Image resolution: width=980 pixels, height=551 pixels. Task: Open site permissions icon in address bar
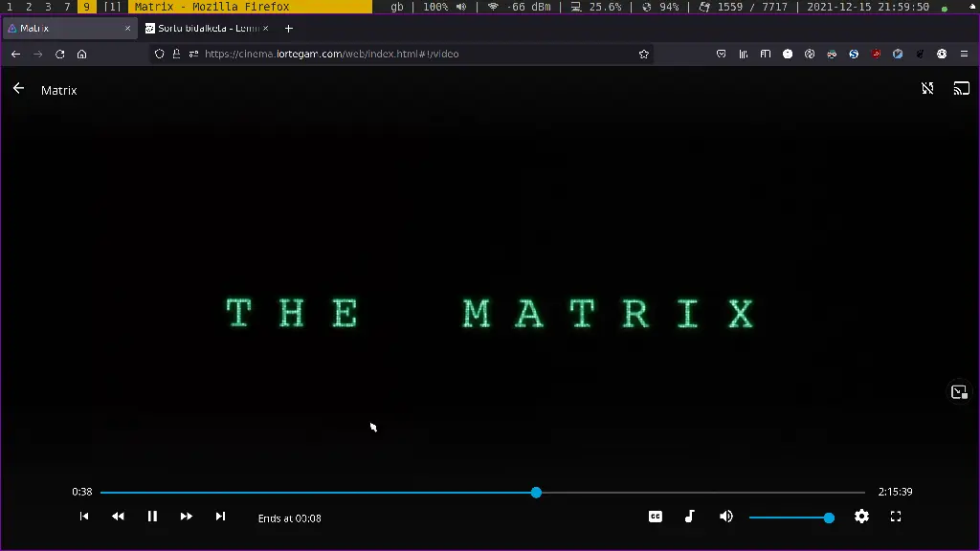pyautogui.click(x=193, y=55)
